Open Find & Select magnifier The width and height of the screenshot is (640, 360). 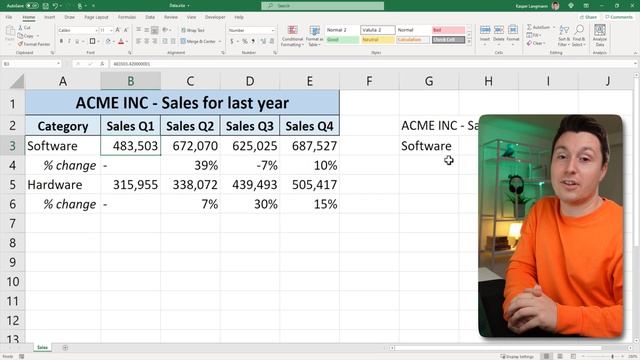pyautogui.click(x=579, y=36)
